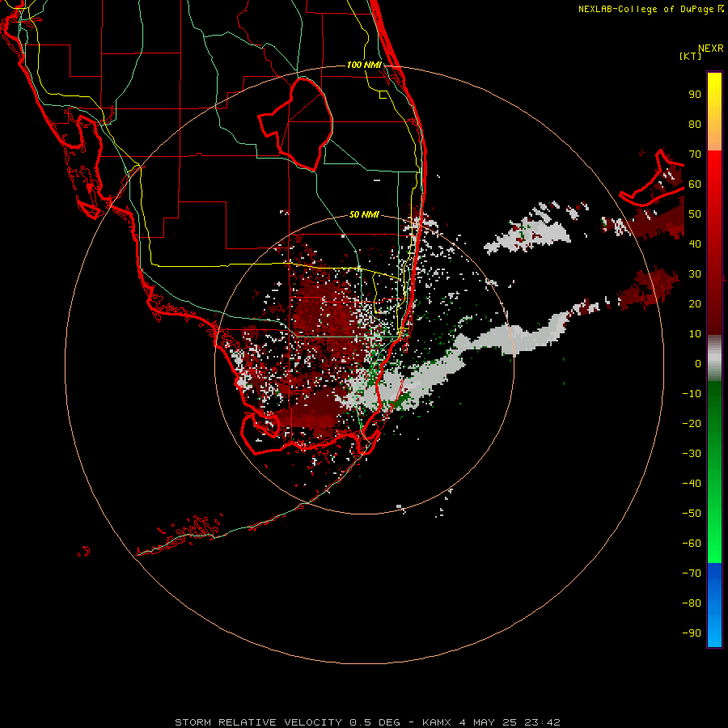This screenshot has width=728, height=728.
Task: Click the 10 value on the velocity scale
Action: [695, 334]
